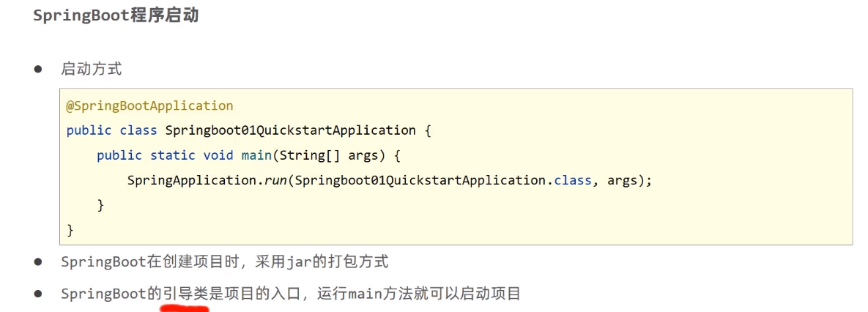Click the word 'jar' in the packaging bullet

point(297,261)
